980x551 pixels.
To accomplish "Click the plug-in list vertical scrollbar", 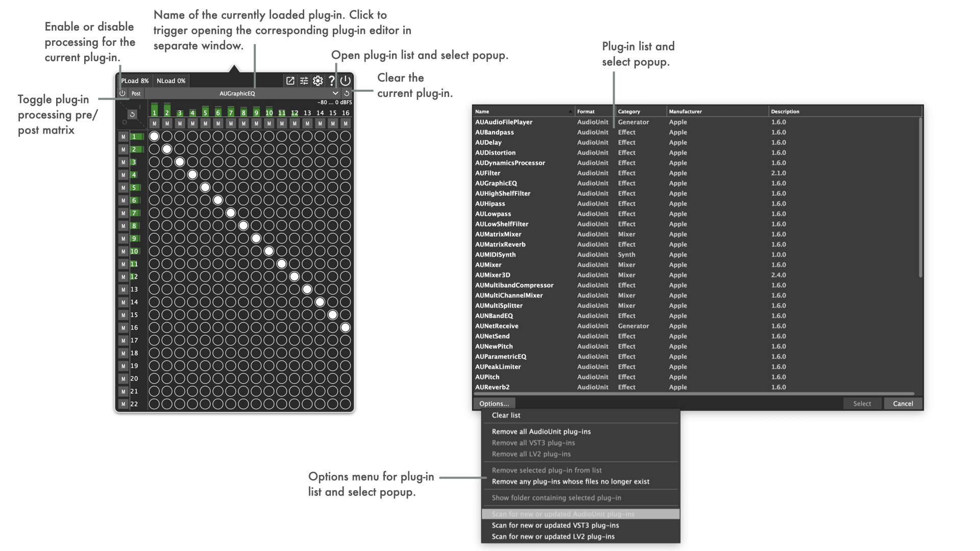I will pyautogui.click(x=920, y=198).
